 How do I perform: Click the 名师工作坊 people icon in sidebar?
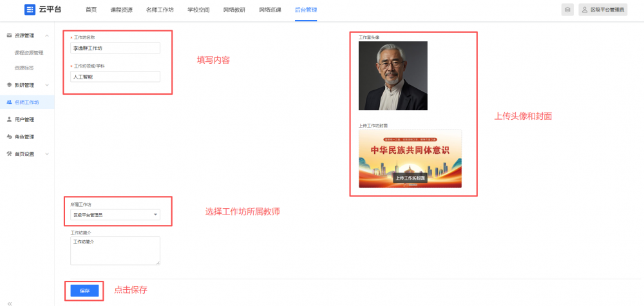point(8,102)
